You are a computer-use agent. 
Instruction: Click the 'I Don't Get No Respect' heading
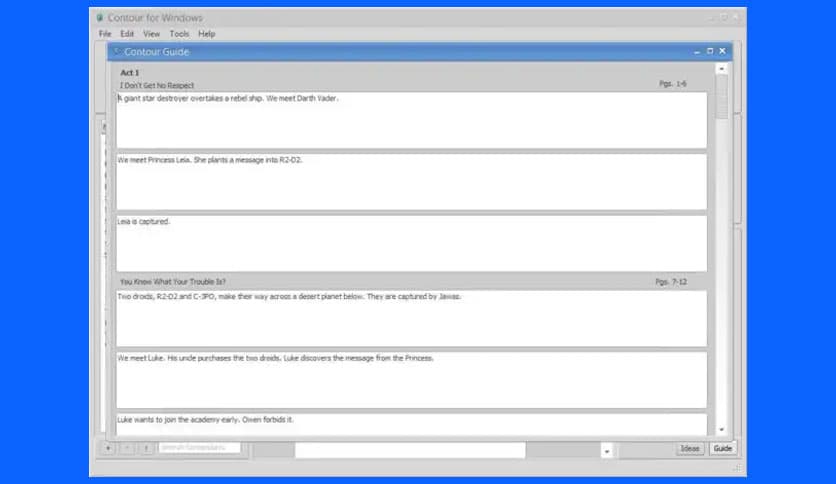tap(157, 85)
